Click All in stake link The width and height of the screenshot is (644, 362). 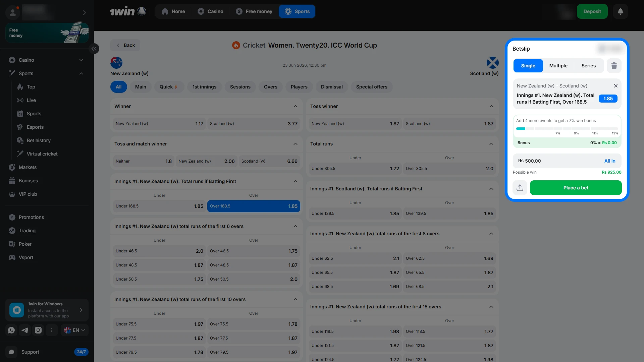tap(609, 161)
